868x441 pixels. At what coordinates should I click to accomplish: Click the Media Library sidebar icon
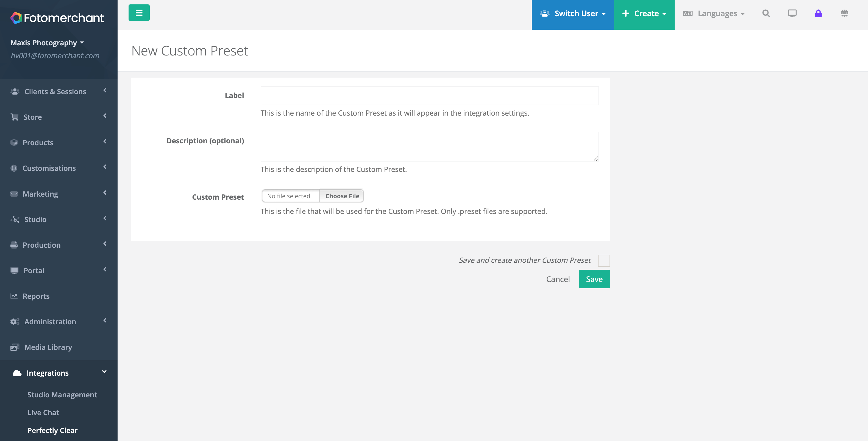pos(15,347)
